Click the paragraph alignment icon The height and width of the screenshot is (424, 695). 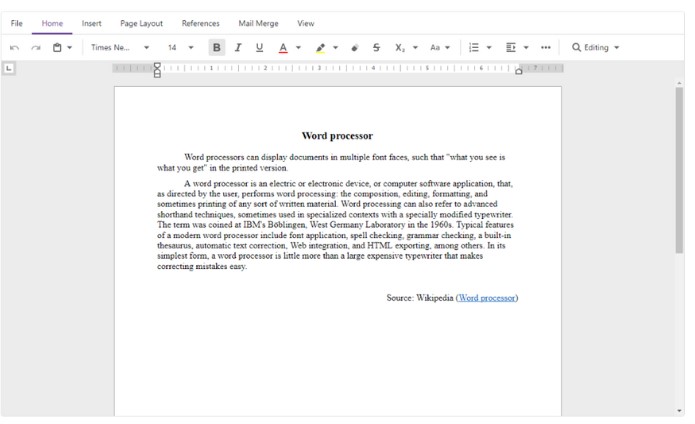pos(511,48)
